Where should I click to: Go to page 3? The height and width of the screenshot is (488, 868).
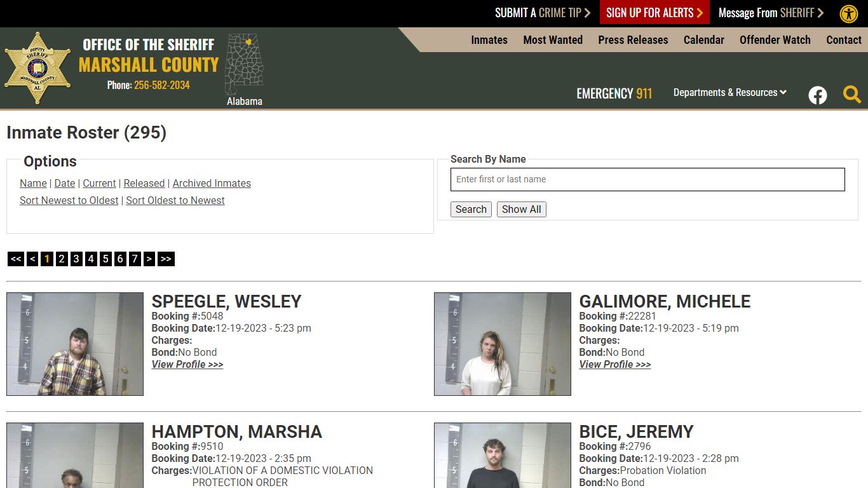(76, 259)
